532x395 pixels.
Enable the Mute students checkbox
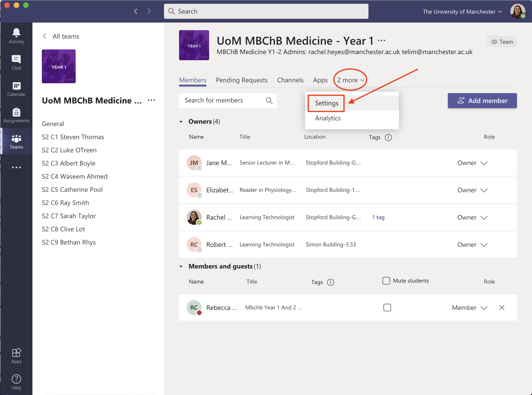[386, 281]
